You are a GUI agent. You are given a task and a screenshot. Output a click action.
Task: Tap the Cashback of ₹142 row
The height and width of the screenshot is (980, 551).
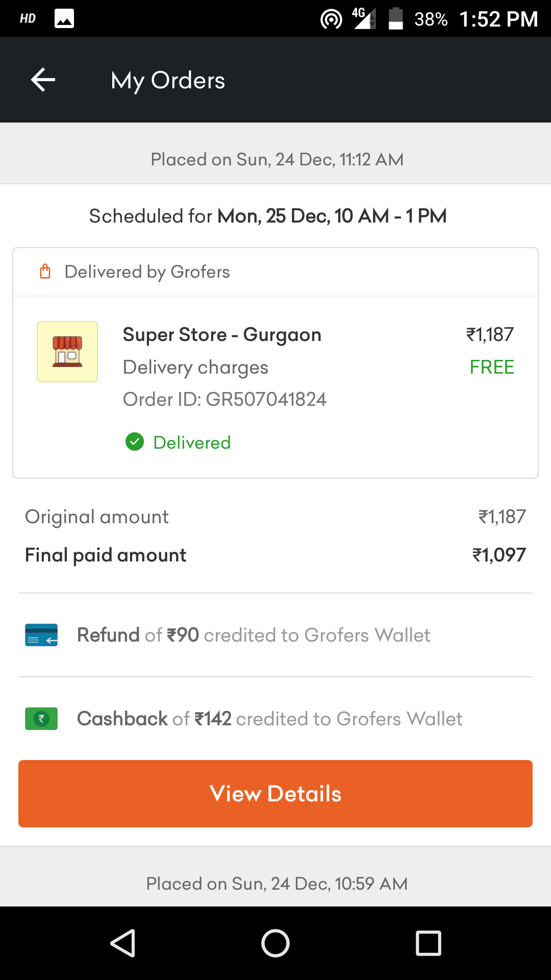tap(275, 719)
